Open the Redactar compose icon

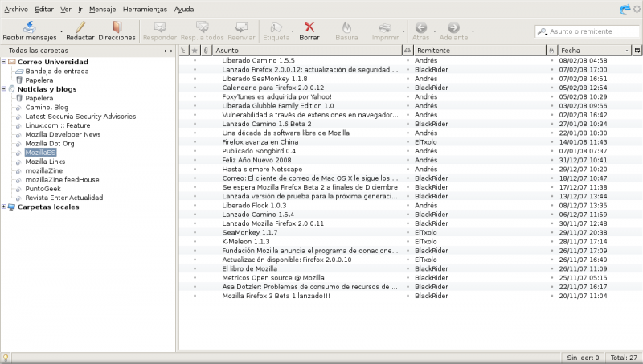click(x=80, y=27)
